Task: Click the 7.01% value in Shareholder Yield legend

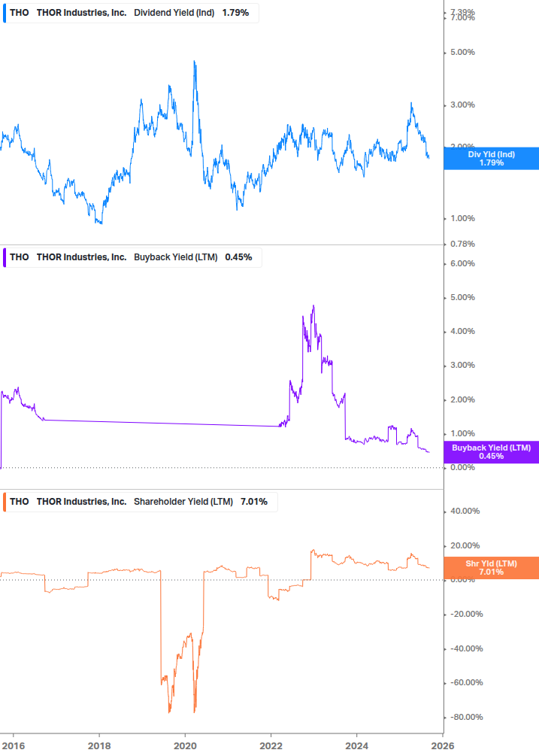Action: click(x=254, y=502)
